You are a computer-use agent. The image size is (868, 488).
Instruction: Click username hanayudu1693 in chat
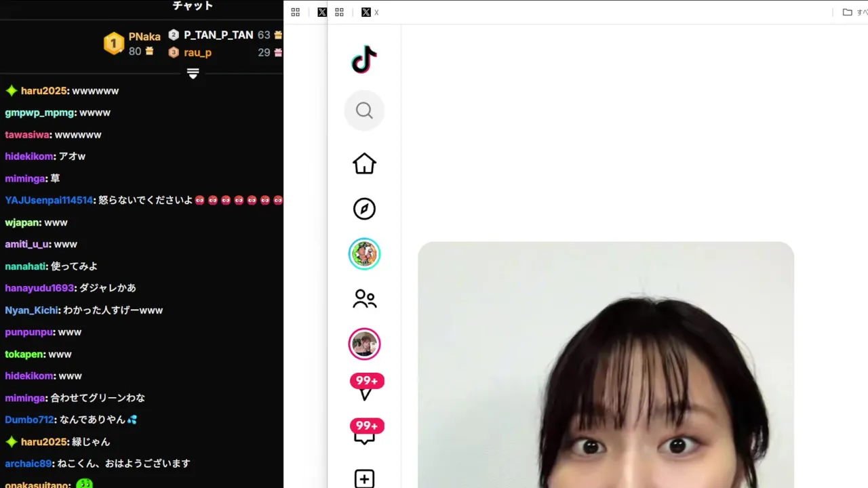[39, 288]
